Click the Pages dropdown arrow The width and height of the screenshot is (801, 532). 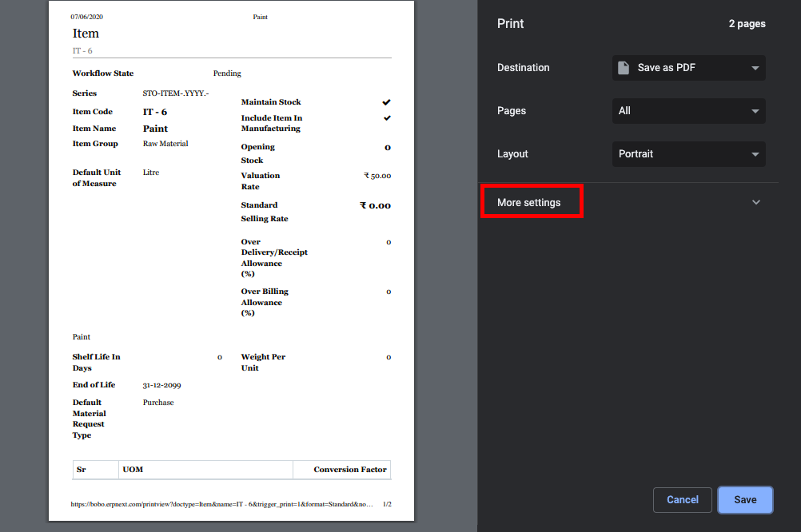(755, 111)
